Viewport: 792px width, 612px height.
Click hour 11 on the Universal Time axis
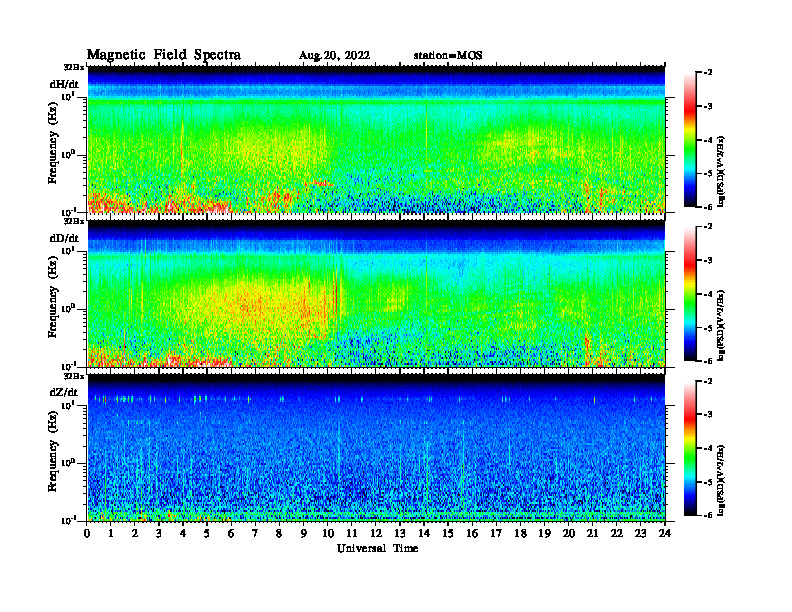(x=352, y=534)
